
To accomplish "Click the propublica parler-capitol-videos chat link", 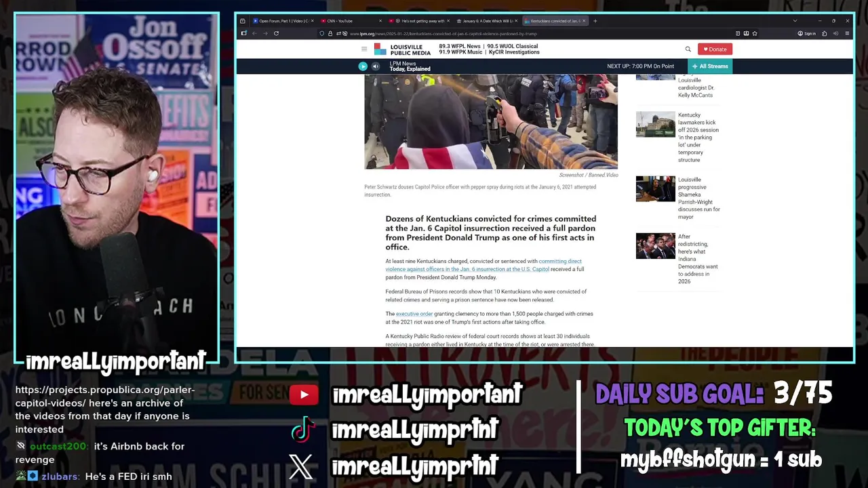I will tap(104, 396).
